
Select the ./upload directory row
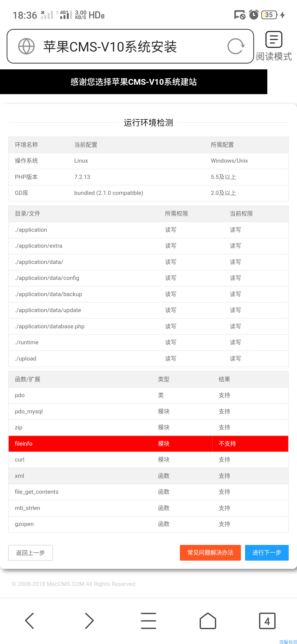click(148, 359)
